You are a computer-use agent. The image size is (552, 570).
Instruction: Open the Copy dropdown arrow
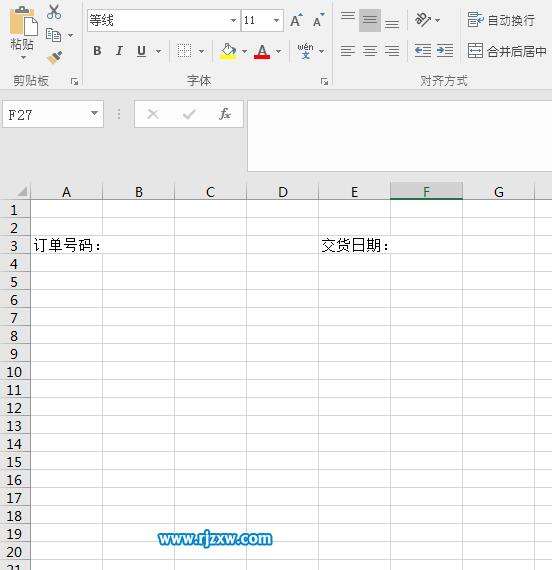pyautogui.click(x=71, y=35)
